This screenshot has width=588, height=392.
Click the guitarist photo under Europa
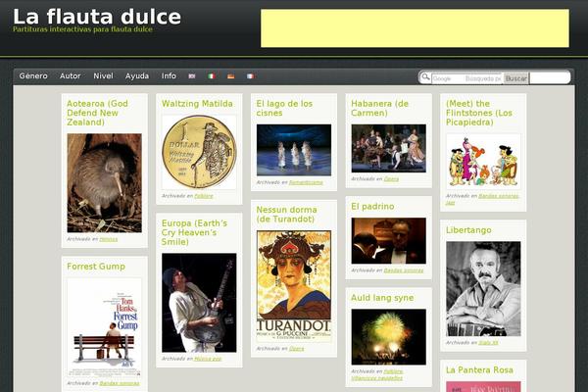click(199, 303)
